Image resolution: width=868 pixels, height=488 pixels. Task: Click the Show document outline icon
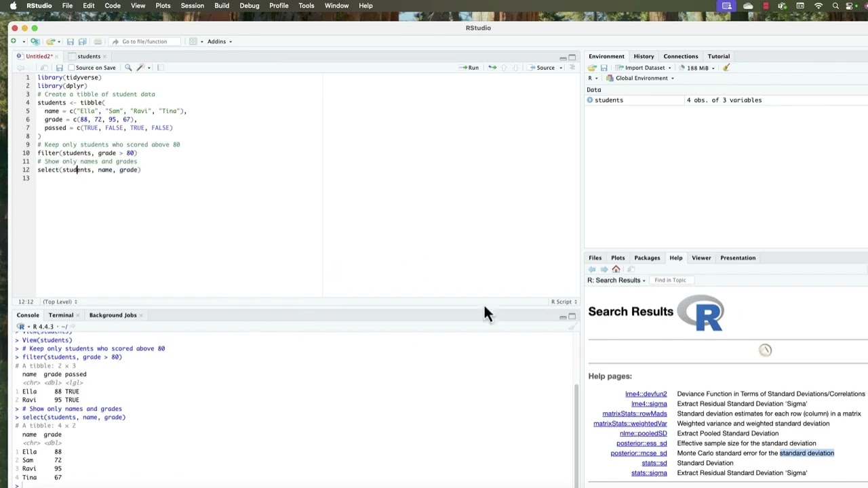[x=572, y=67]
